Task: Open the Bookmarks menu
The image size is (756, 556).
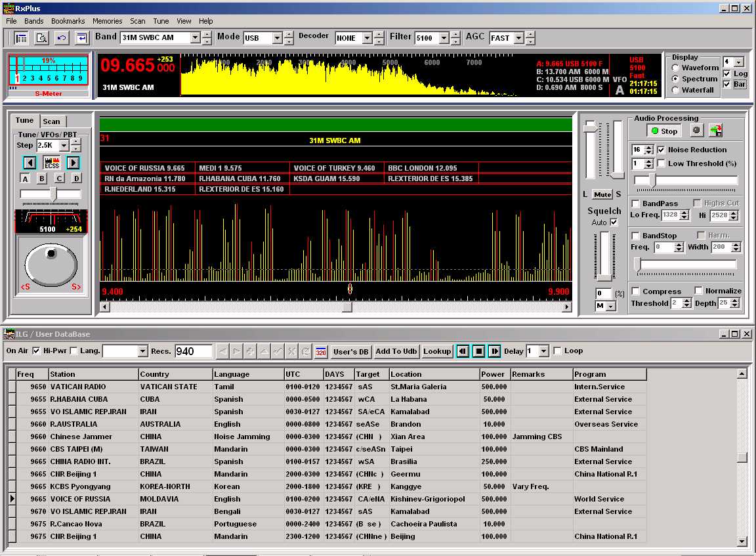Action: [68, 21]
